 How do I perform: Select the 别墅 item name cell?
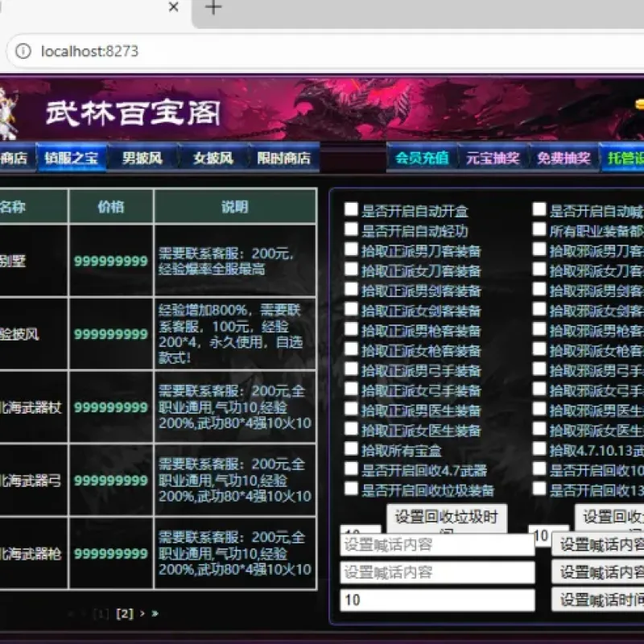tap(33, 261)
